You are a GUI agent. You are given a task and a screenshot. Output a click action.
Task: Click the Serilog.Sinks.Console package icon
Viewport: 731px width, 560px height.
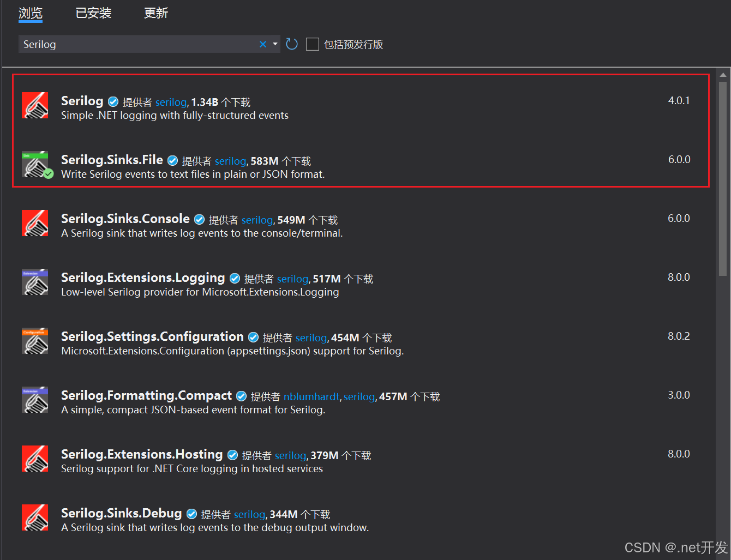[x=35, y=223]
